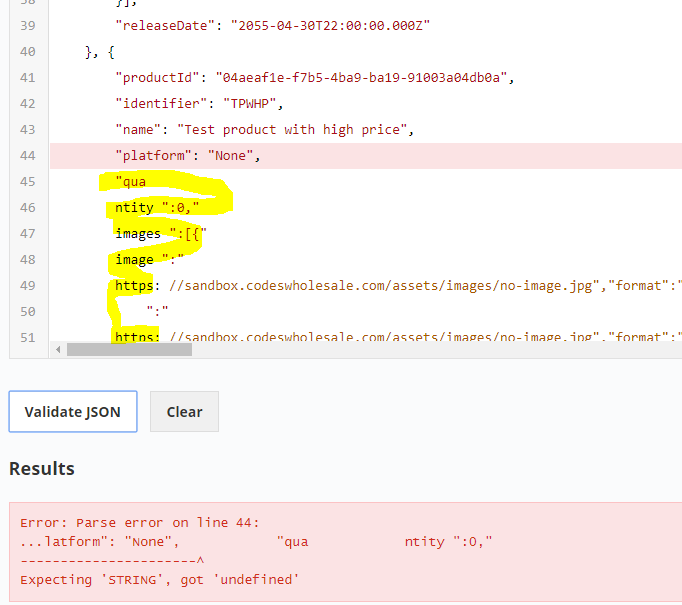Screen dimensions: 682x605
Task: Click the highlighted "platform": "None" error line
Action: point(188,155)
